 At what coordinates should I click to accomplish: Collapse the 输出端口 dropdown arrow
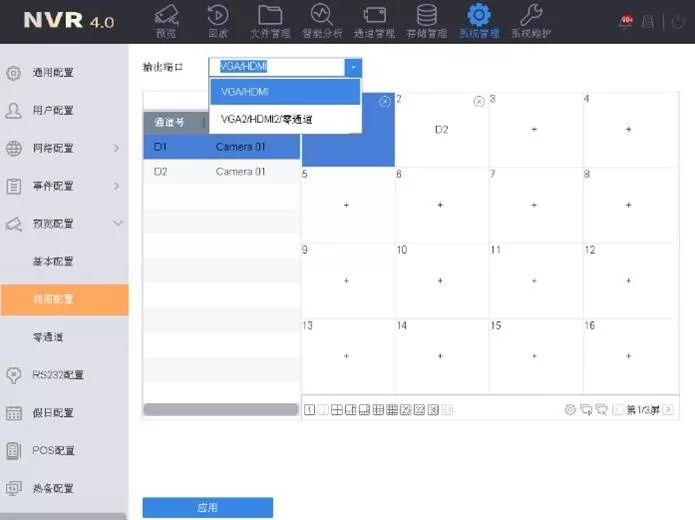pos(352,67)
